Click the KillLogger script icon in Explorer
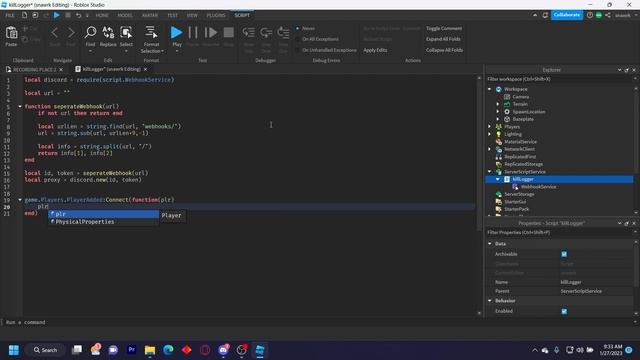This screenshot has height=360, width=640. (x=507, y=179)
